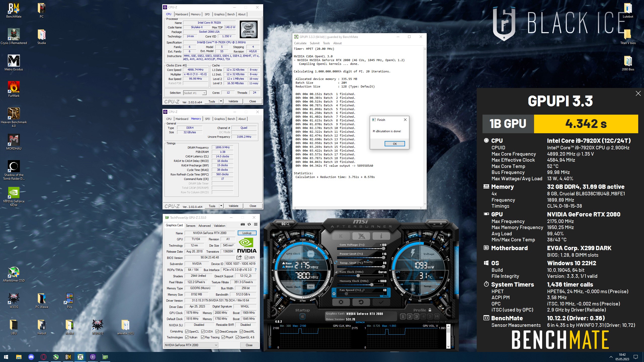Open the BenchMate desktop shortcut

coord(14,11)
